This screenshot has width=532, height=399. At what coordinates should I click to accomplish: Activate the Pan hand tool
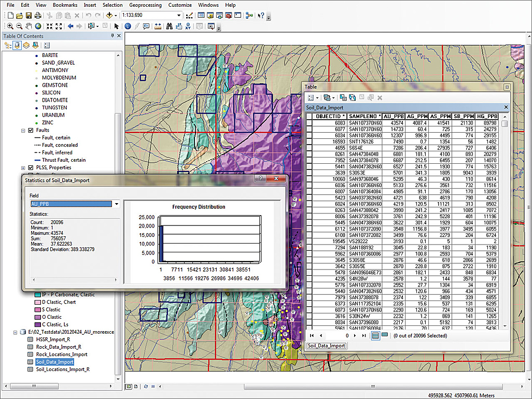pos(29,26)
